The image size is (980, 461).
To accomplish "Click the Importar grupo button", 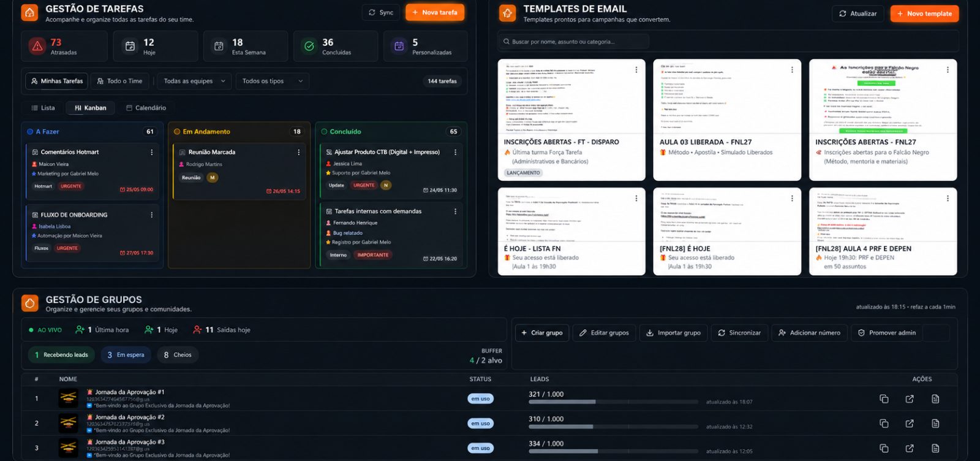I will [x=673, y=333].
